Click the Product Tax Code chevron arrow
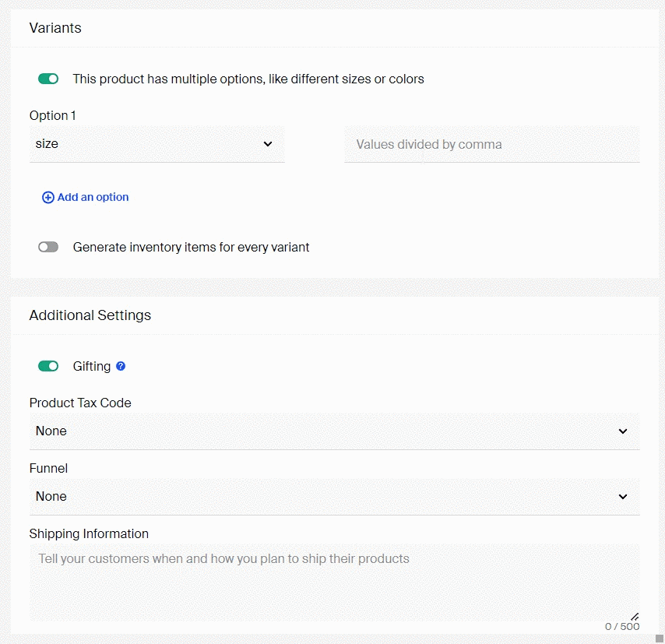665x644 pixels. point(623,431)
